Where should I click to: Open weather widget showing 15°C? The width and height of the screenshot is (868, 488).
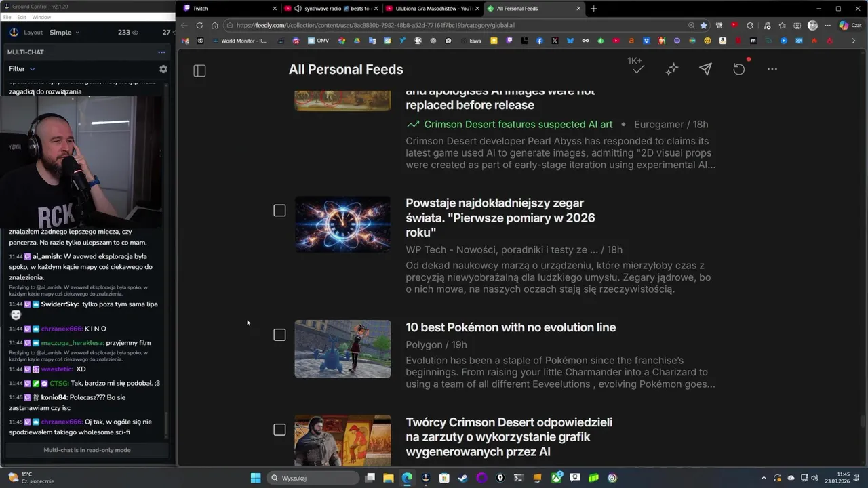pyautogui.click(x=31, y=478)
